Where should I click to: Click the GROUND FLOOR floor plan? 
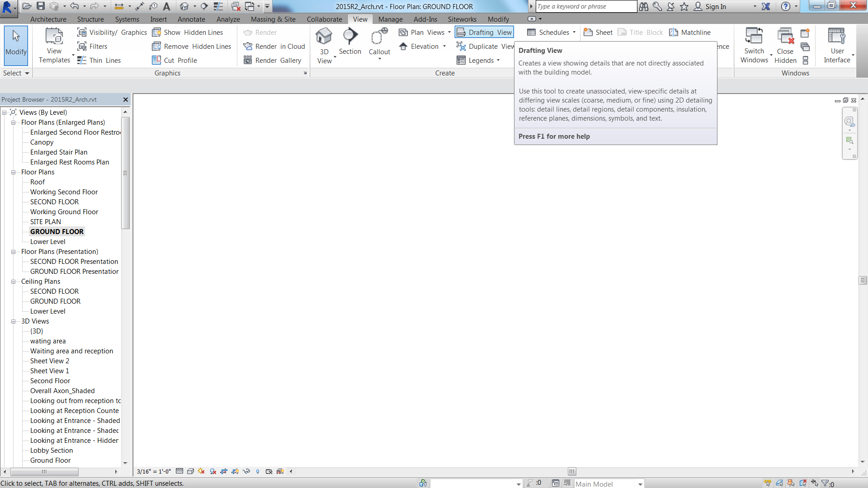pyautogui.click(x=57, y=231)
